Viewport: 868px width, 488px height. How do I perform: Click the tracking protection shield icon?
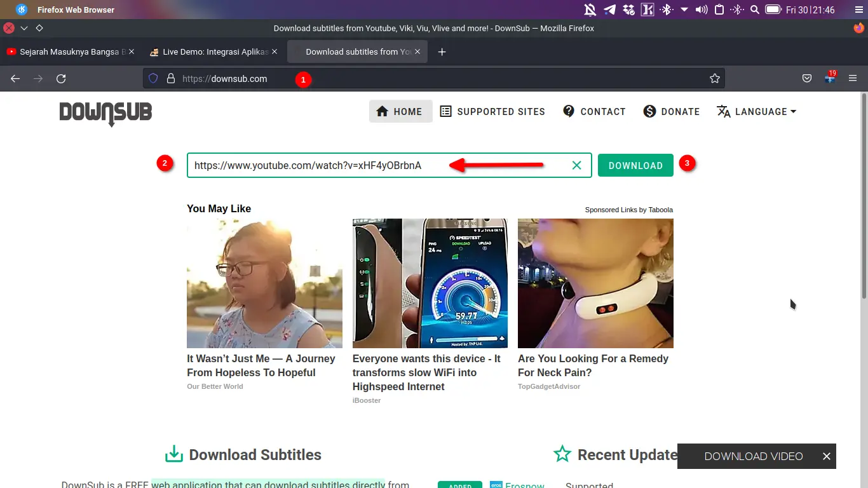pyautogui.click(x=153, y=79)
